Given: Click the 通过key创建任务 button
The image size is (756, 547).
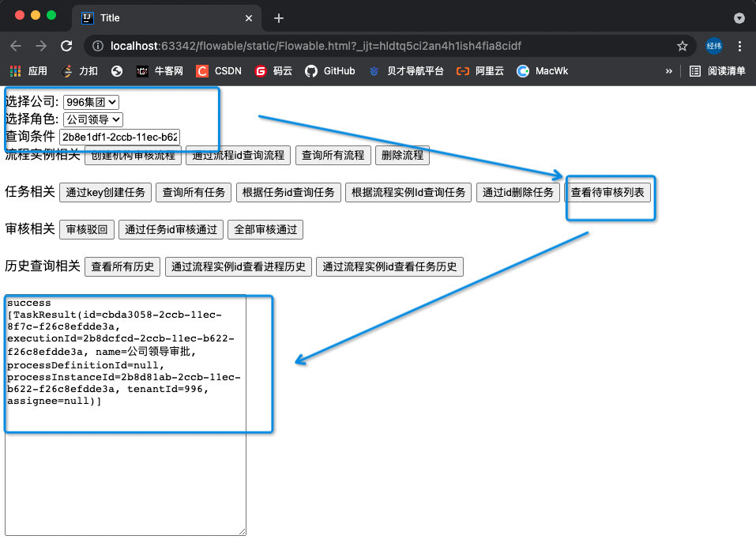Looking at the screenshot, I should point(106,192).
